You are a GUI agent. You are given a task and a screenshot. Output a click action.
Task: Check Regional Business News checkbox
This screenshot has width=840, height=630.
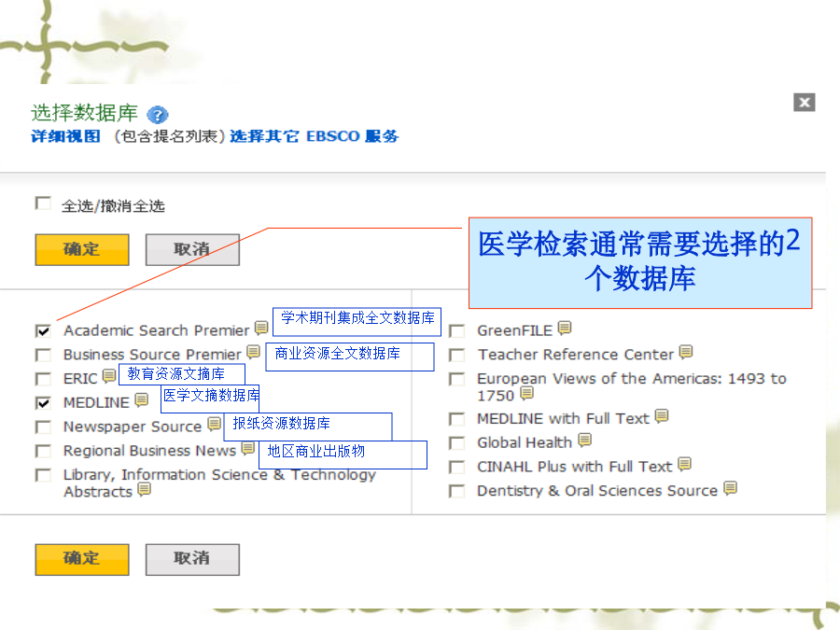click(43, 451)
